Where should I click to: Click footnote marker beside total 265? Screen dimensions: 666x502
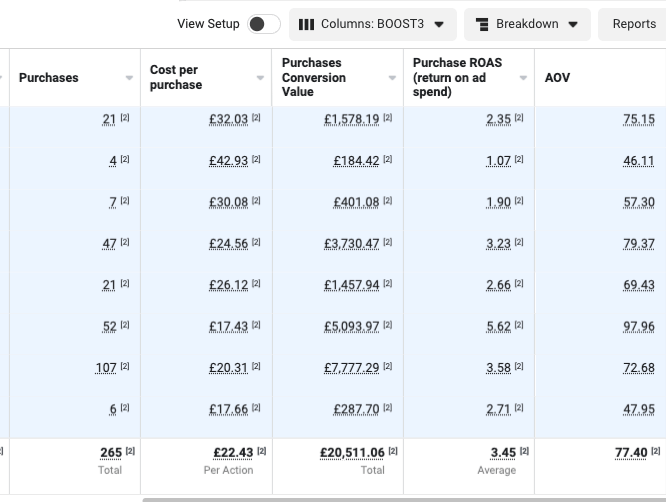point(130,452)
